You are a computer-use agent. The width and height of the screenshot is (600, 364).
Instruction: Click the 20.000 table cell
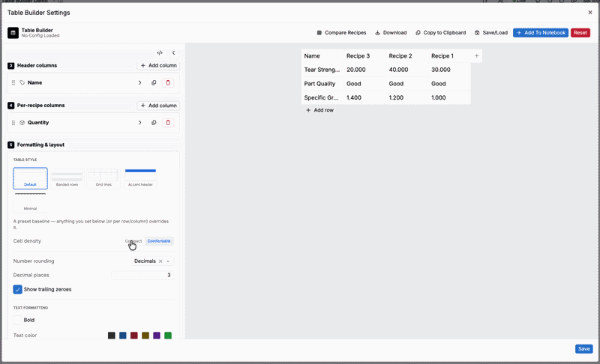point(364,70)
